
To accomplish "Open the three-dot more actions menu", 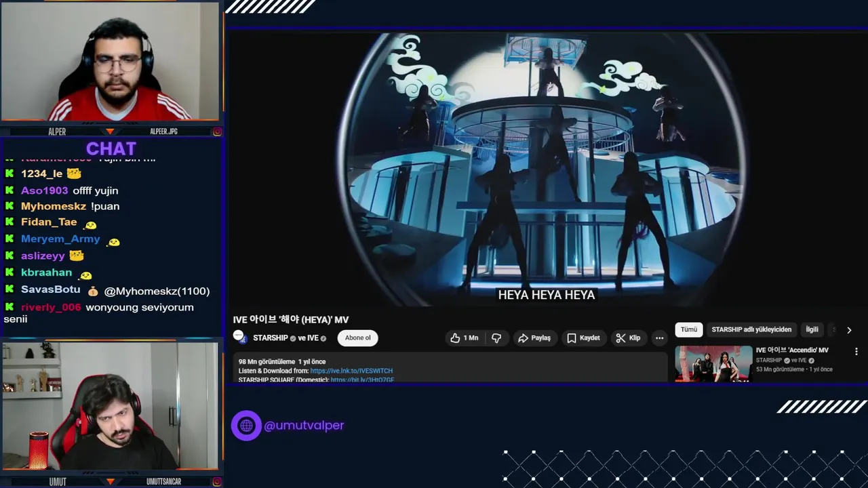I will coord(659,338).
